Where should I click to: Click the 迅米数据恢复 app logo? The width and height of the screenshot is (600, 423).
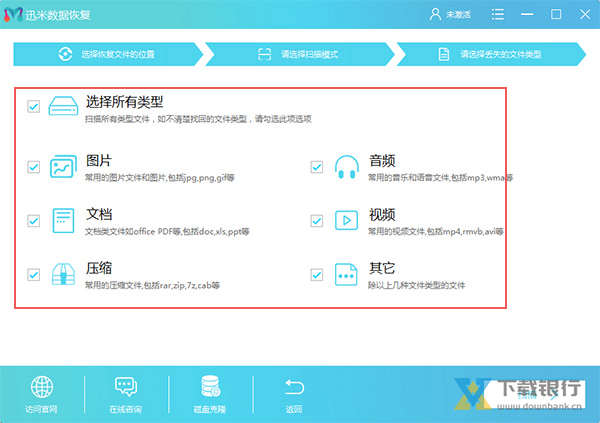[x=13, y=15]
